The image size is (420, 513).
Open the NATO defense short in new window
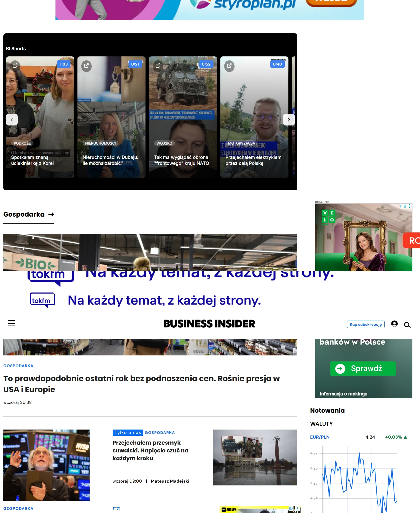158,66
